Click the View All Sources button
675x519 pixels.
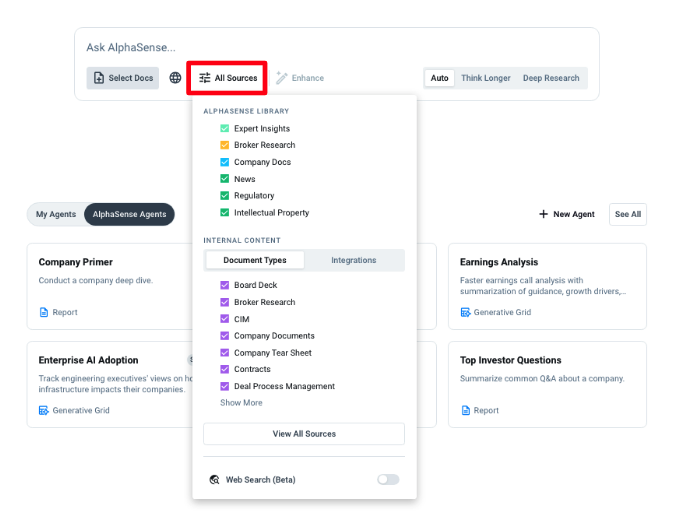(x=304, y=434)
